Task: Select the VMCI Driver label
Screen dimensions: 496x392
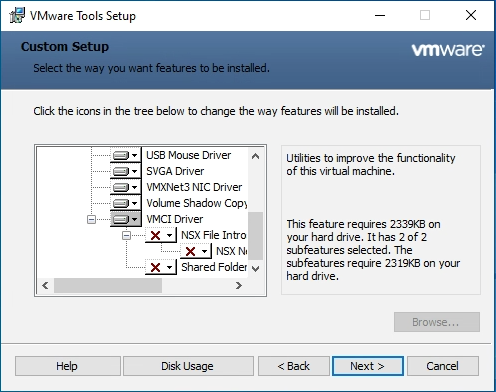Action: pos(175,219)
